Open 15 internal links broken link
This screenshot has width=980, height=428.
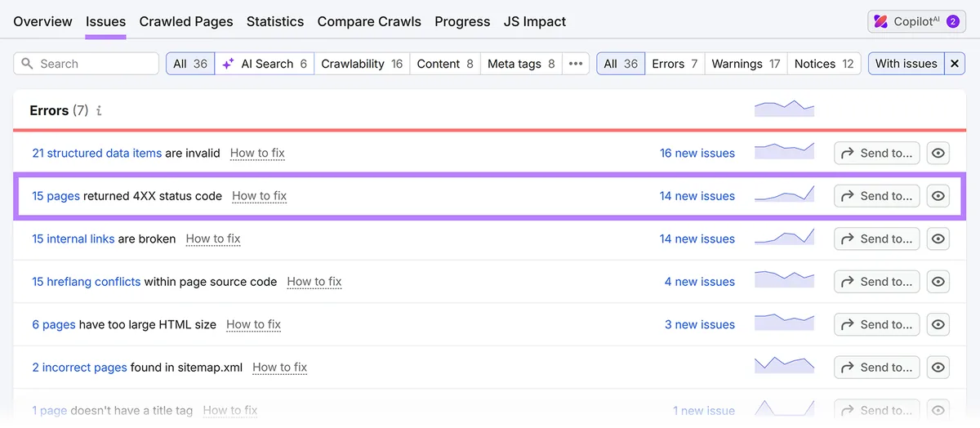tap(73, 239)
